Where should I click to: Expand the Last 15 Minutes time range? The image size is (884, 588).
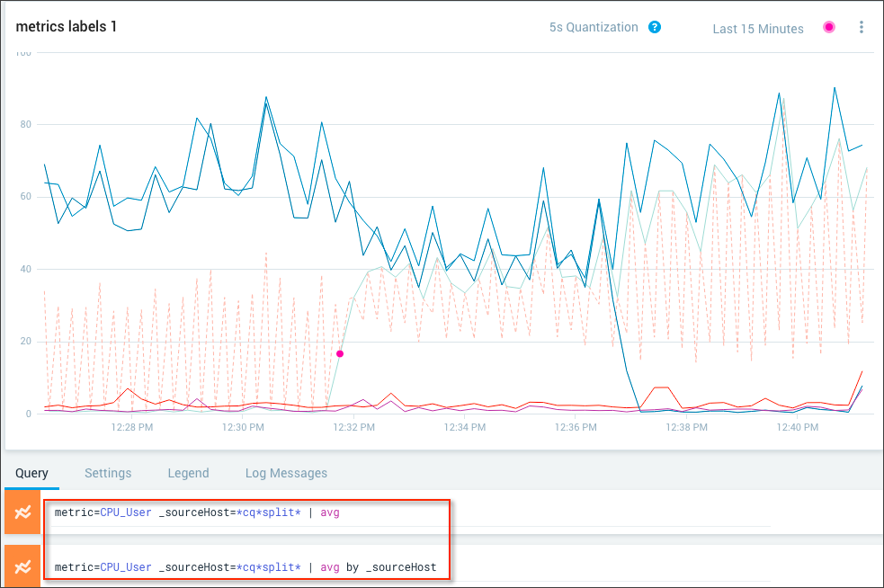[x=757, y=29]
